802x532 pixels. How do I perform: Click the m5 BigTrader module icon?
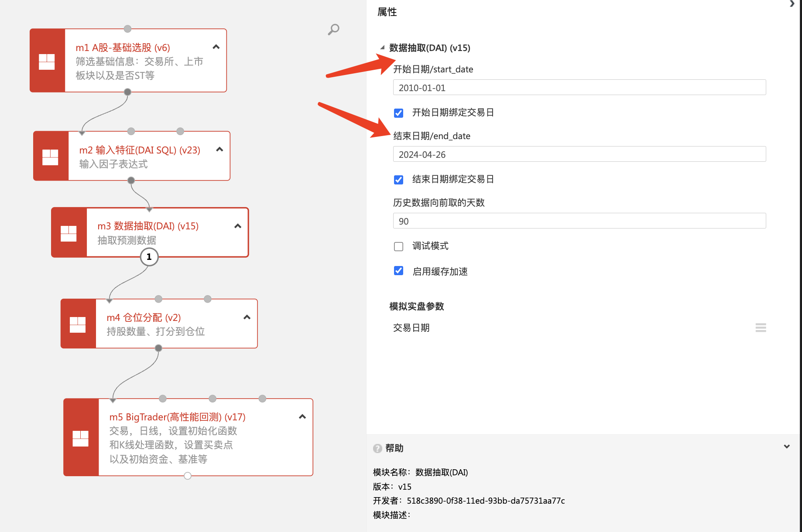point(80,438)
